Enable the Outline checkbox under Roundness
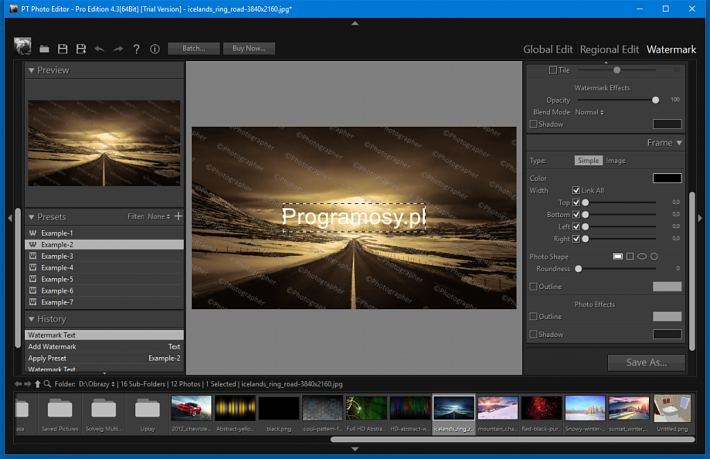 click(533, 287)
